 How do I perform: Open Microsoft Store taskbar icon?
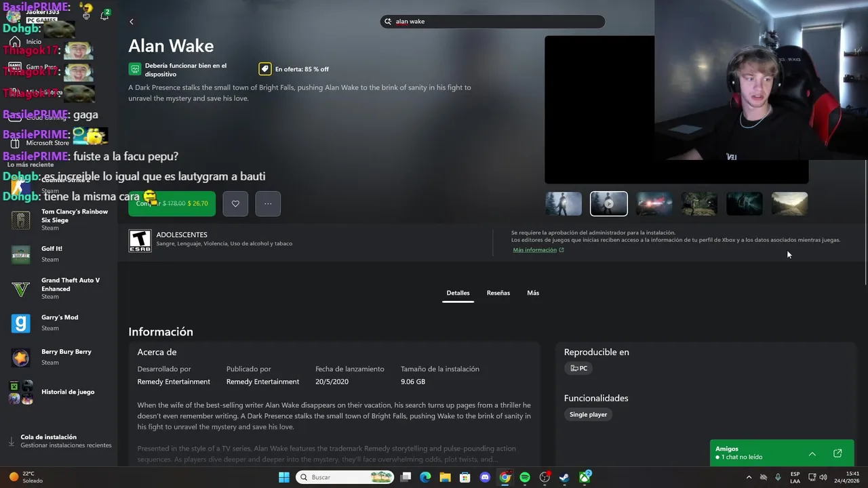pos(465,477)
